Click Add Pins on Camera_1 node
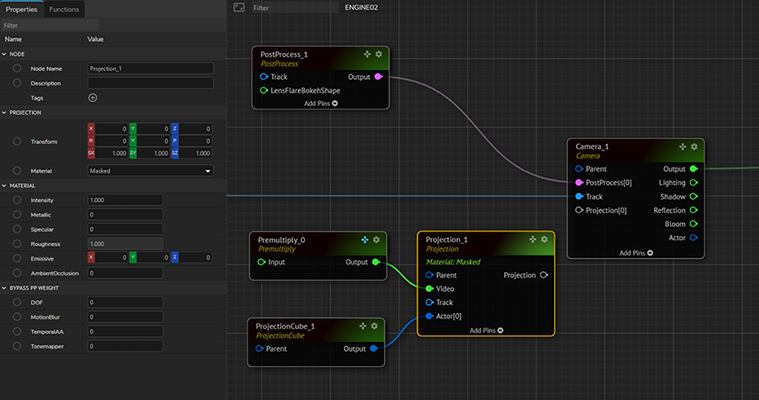The image size is (759, 400). tap(636, 252)
